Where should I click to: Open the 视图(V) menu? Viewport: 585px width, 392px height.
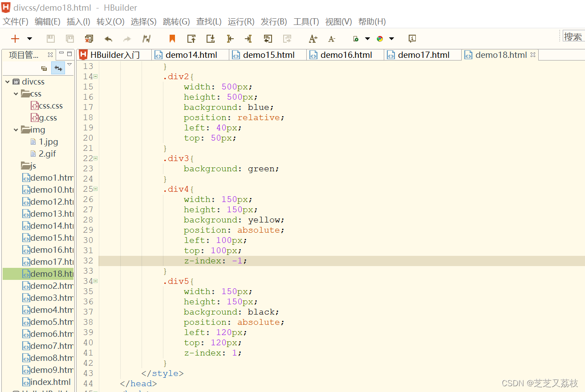point(338,21)
